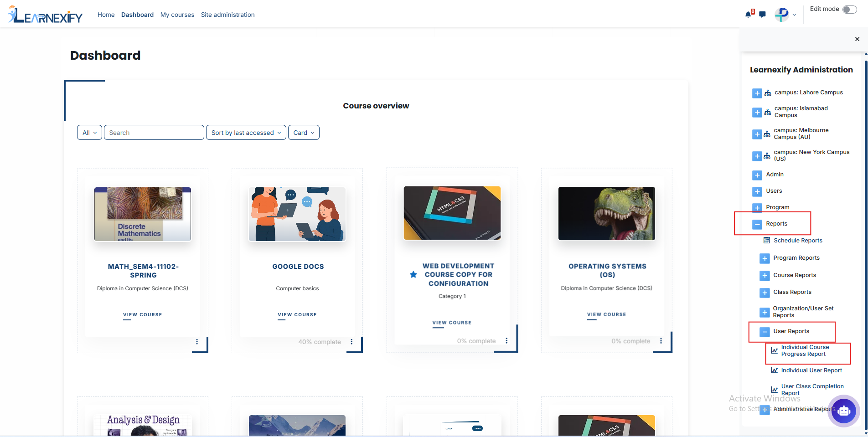Click the Learnexify logo
This screenshot has height=437, width=868.
coord(45,15)
